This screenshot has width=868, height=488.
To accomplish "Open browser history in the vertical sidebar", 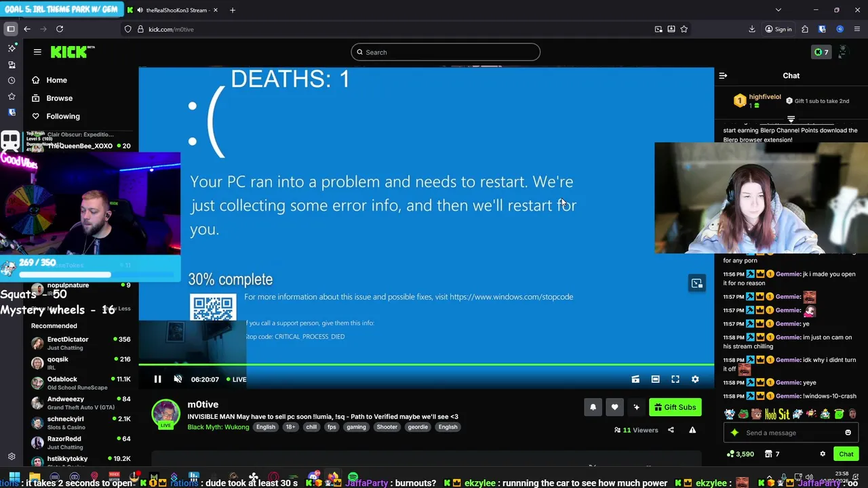I will point(12,81).
